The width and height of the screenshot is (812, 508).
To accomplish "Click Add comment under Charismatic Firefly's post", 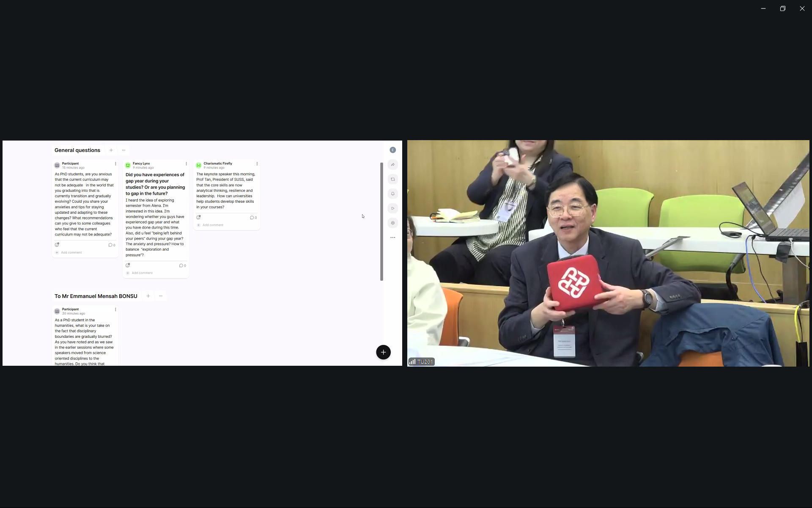I will pos(212,225).
